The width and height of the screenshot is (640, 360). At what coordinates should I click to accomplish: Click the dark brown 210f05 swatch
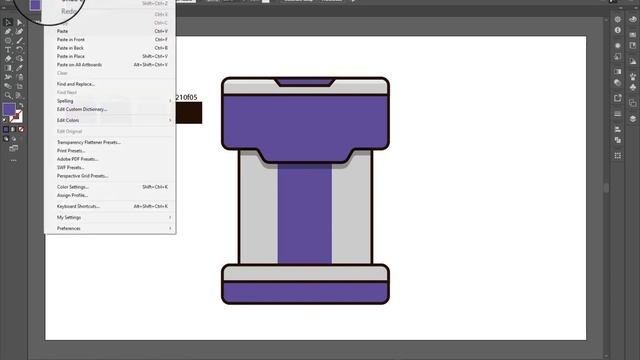point(189,113)
